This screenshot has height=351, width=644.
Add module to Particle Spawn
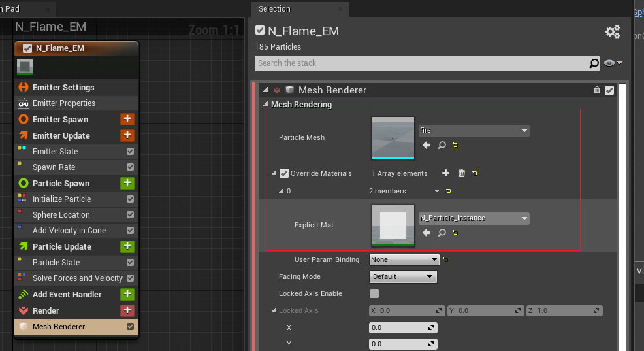pos(127,183)
